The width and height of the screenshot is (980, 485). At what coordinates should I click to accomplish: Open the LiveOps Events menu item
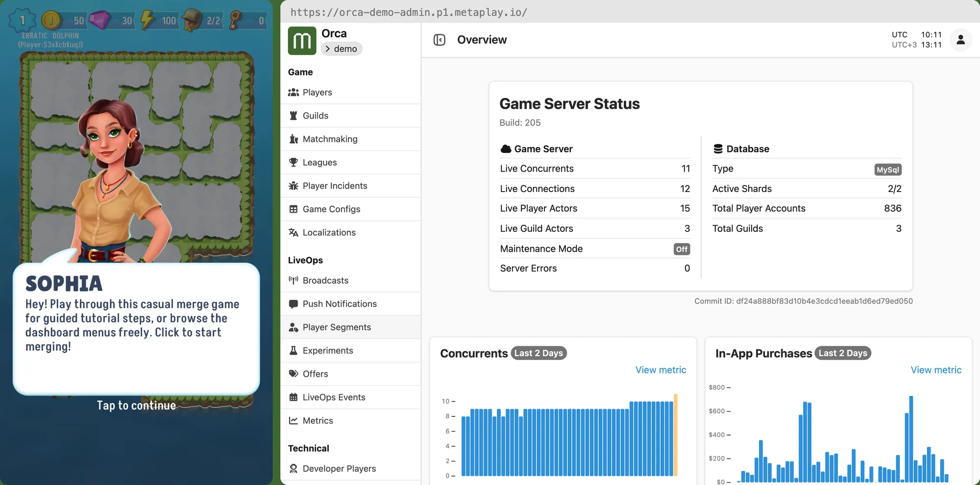350,397
